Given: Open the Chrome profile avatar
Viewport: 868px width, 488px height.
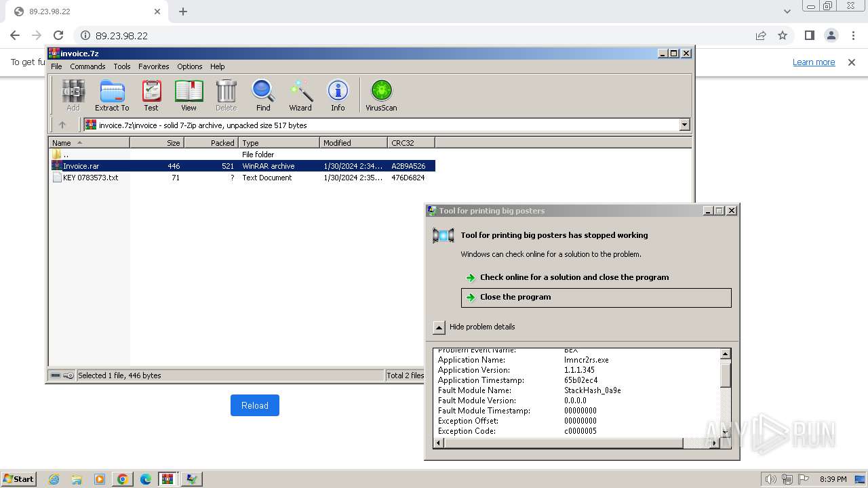Looking at the screenshot, I should point(831,35).
